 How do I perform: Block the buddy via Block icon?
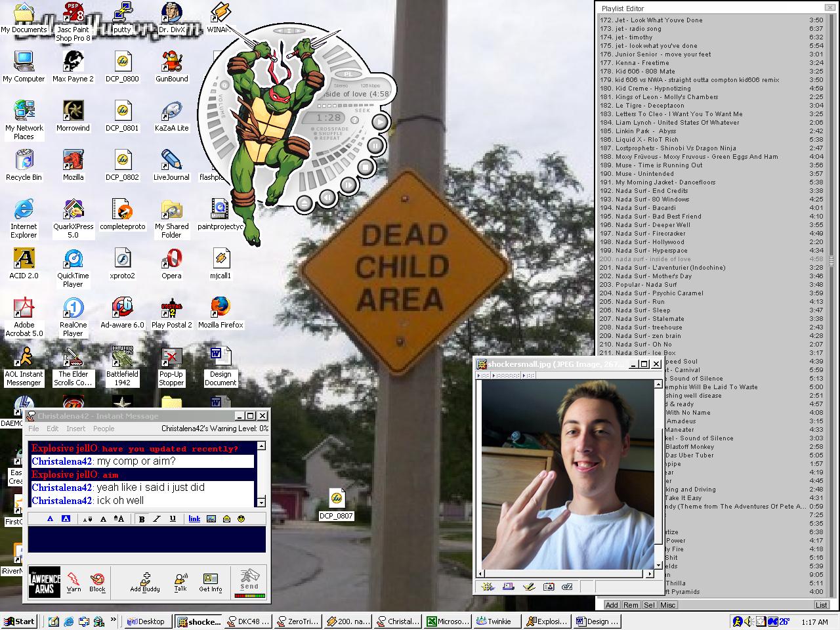click(x=97, y=581)
